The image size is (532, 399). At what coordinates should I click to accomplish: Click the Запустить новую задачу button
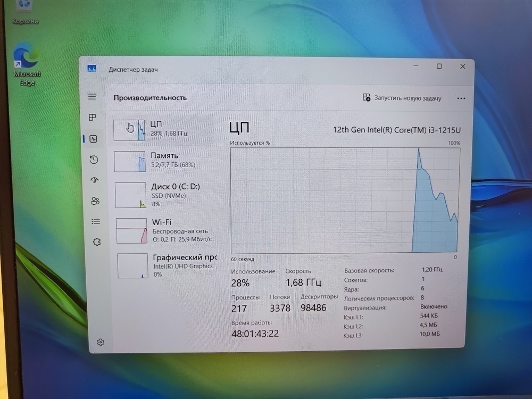[403, 98]
